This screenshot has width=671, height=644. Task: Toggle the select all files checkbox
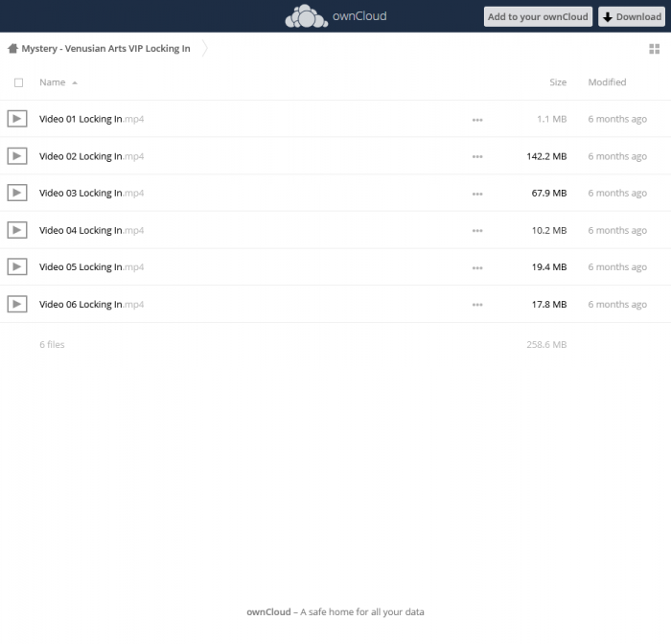pyautogui.click(x=18, y=82)
